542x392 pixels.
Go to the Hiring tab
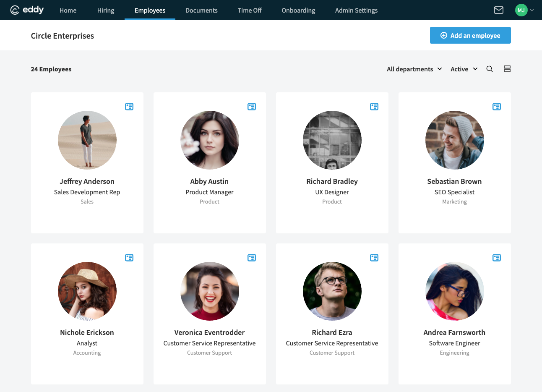106,10
